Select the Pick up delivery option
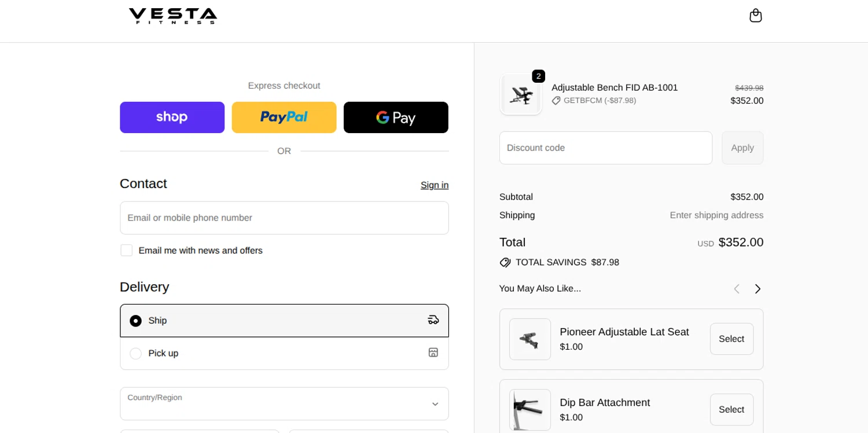The width and height of the screenshot is (868, 433). click(x=284, y=353)
